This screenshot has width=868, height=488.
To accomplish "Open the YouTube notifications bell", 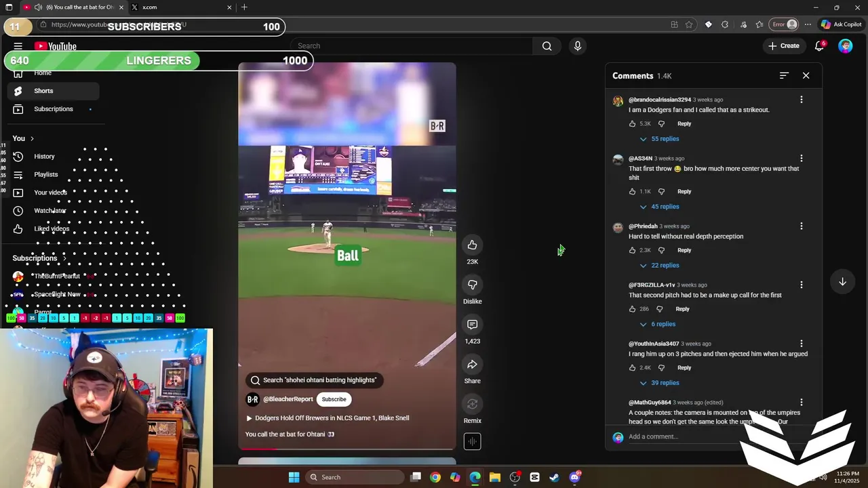I will pyautogui.click(x=819, y=46).
